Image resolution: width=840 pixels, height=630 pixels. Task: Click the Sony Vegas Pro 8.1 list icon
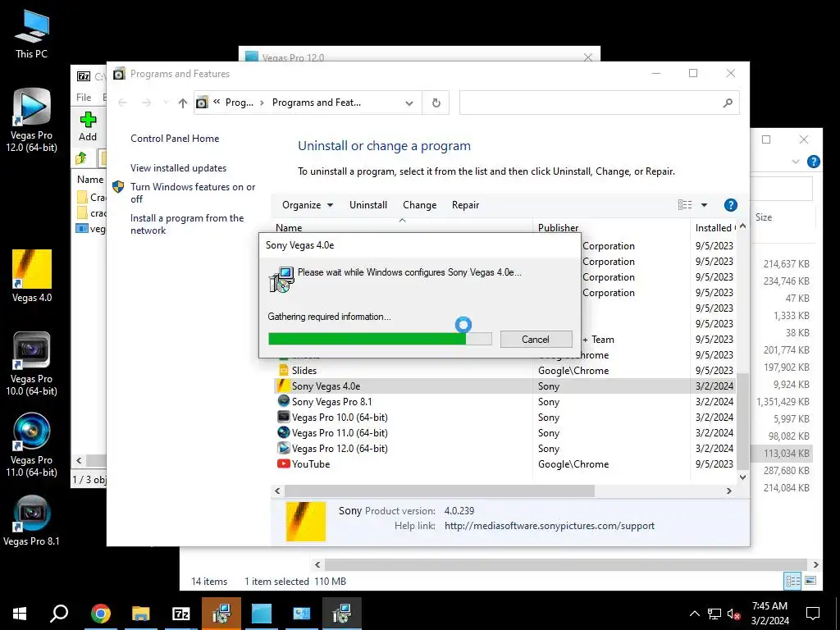pos(283,401)
